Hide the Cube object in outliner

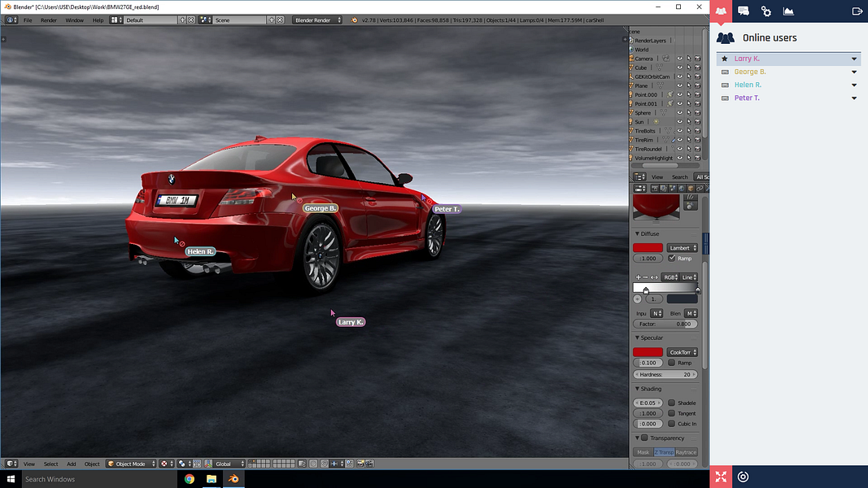click(680, 68)
